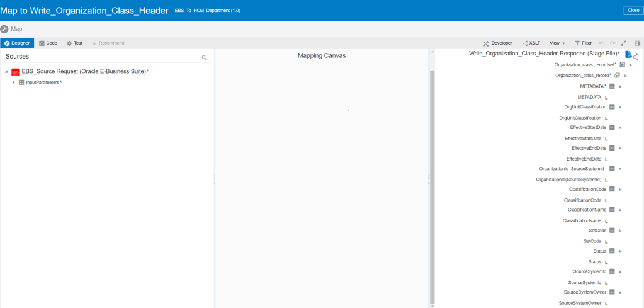Click the EBS red source icon

(x=15, y=72)
